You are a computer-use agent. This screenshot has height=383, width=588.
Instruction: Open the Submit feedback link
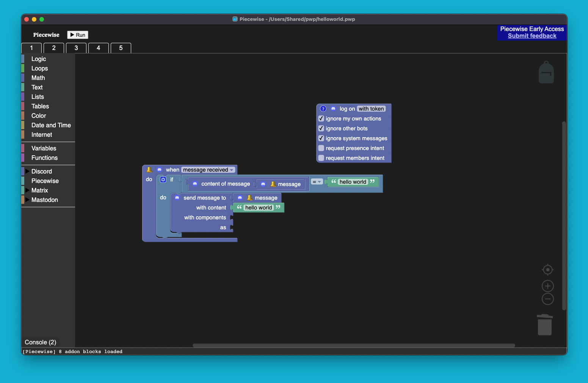532,36
